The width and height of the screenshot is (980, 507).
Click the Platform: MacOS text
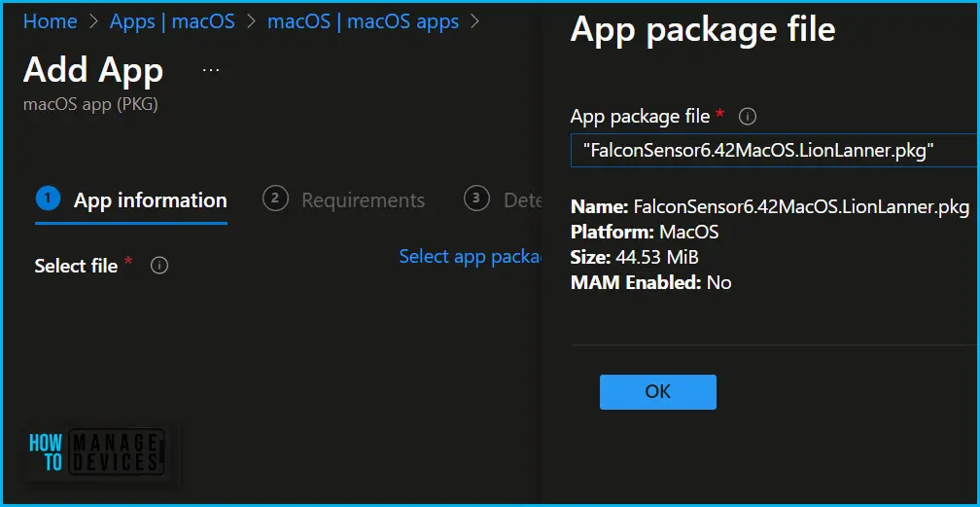click(645, 233)
